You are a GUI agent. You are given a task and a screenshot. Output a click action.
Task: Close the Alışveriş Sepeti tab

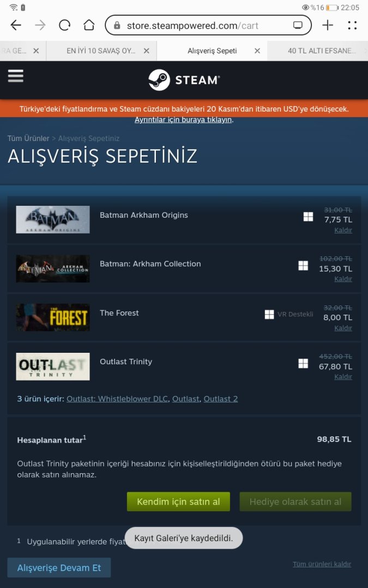[257, 51]
